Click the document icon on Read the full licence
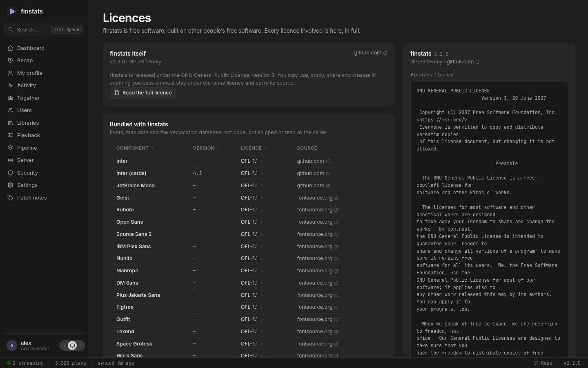 coord(117,93)
